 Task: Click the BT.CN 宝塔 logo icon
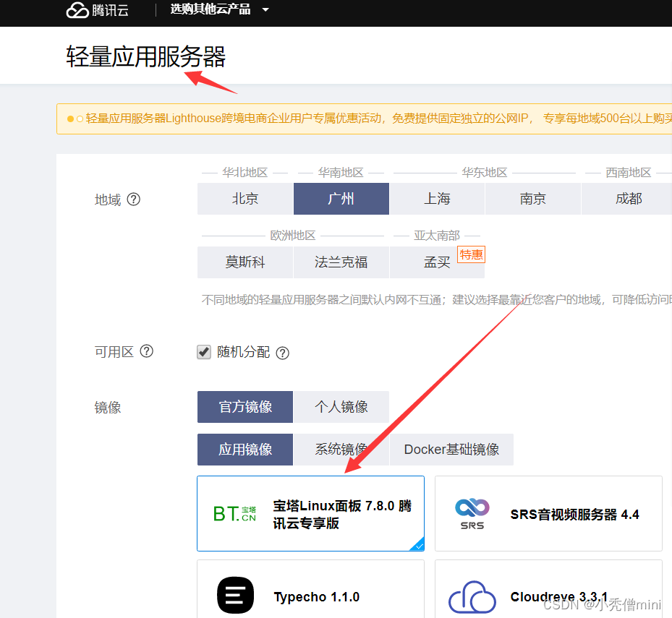234,513
